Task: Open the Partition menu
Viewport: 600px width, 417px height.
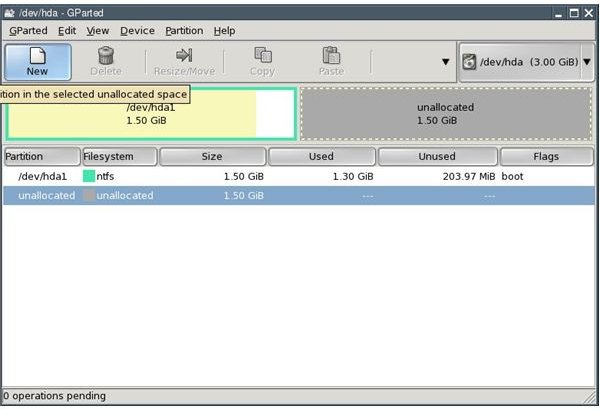Action: coord(184,31)
